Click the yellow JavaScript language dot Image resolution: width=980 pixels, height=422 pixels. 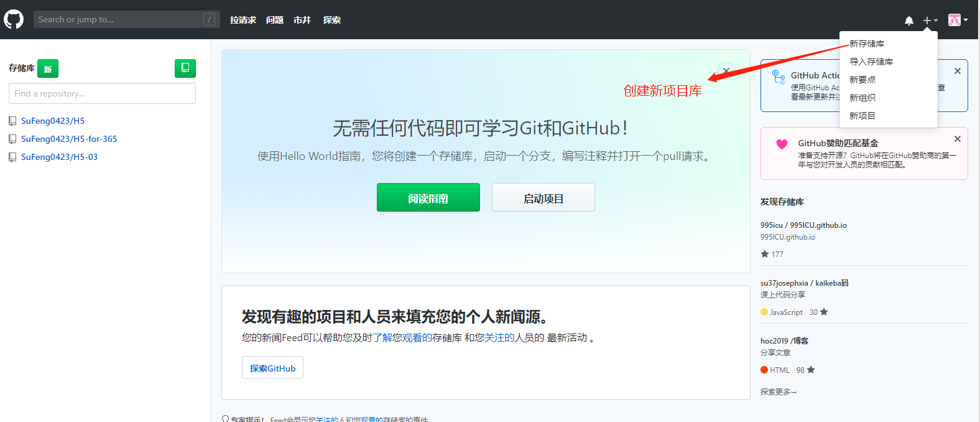coord(764,312)
